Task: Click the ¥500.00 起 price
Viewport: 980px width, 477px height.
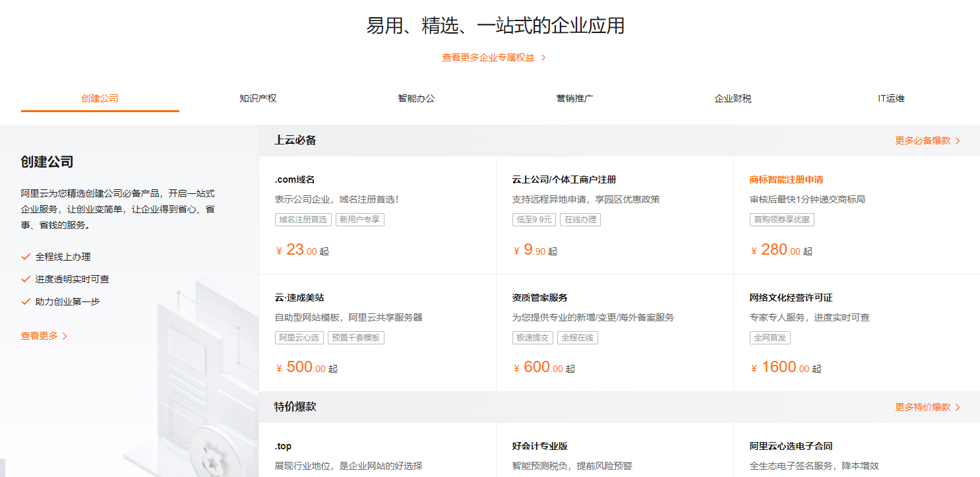Action: coord(307,367)
